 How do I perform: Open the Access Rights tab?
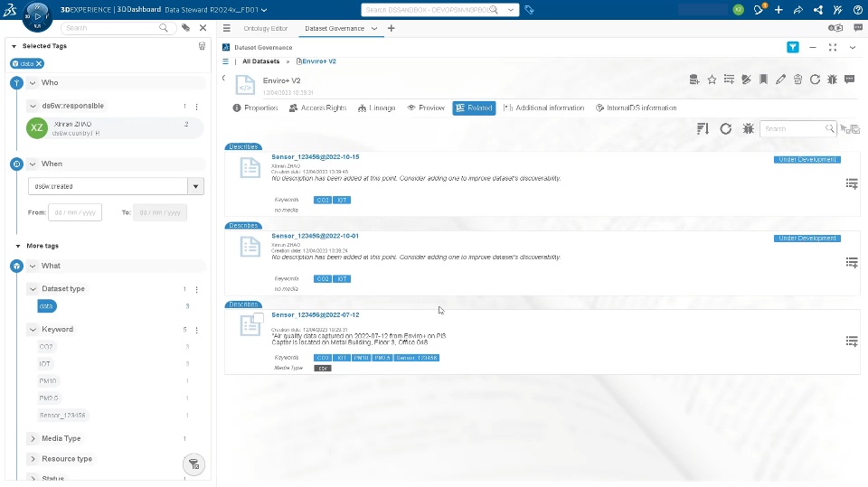point(317,108)
